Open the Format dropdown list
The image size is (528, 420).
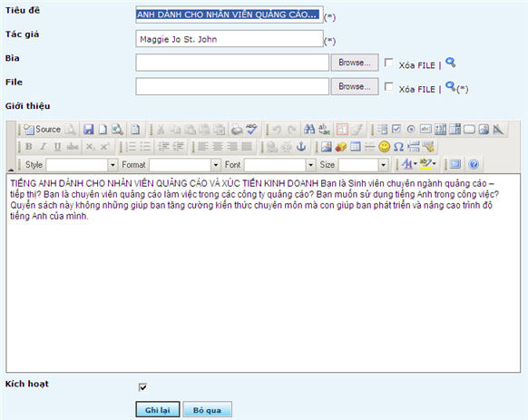(216, 165)
